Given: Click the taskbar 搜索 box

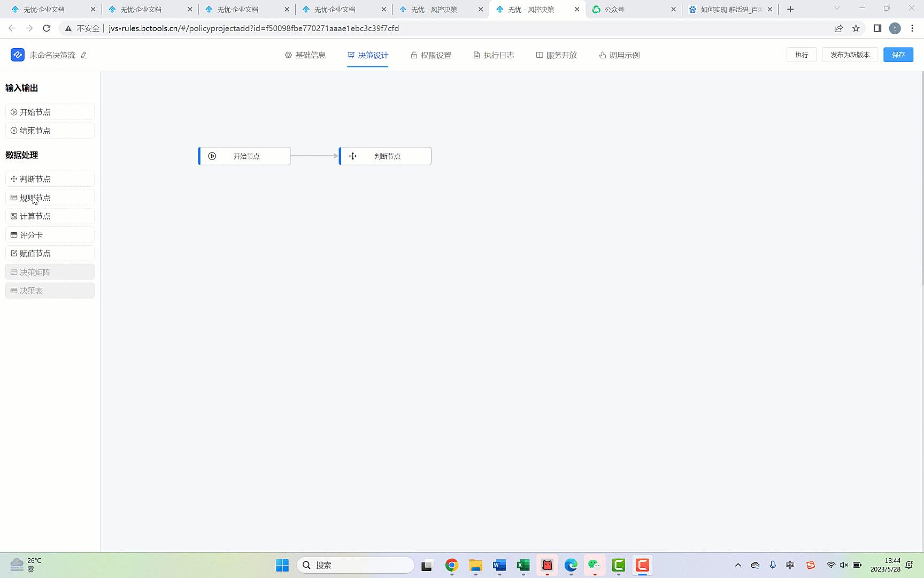Looking at the screenshot, I should tap(356, 565).
